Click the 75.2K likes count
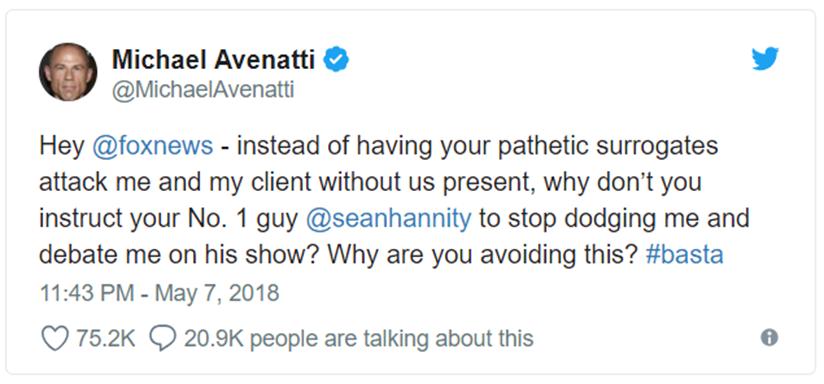Image resolution: width=824 pixels, height=384 pixels. click(x=106, y=338)
